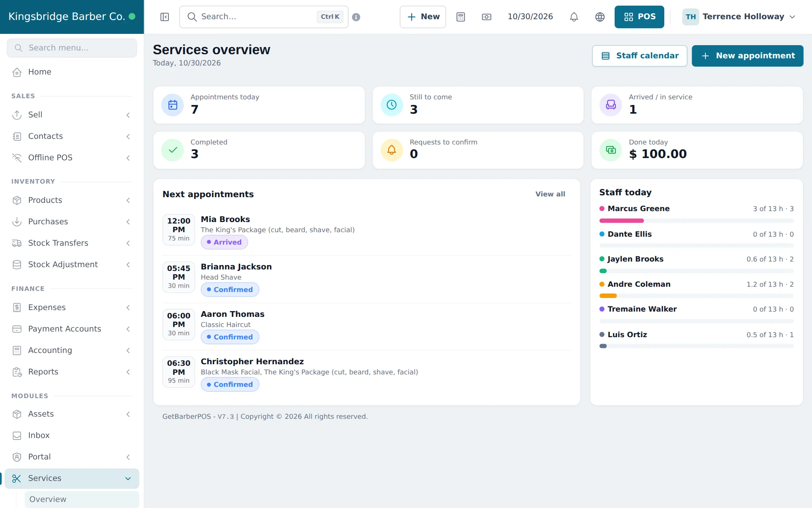Click the Requests to confirm bell icon
This screenshot has height=508, width=812.
[x=392, y=150]
